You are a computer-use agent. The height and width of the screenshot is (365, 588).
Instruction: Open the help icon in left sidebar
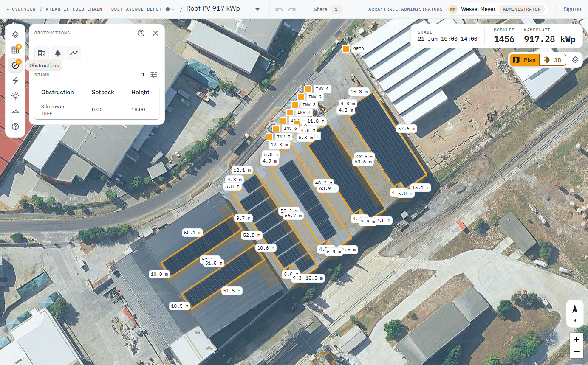[15, 126]
